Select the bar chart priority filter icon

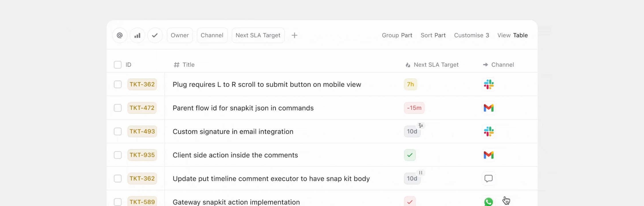pos(137,35)
